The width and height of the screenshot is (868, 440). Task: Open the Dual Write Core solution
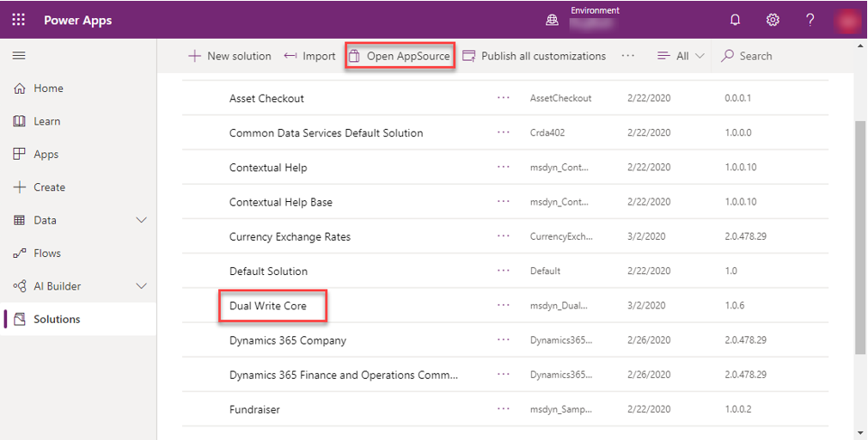(x=268, y=306)
